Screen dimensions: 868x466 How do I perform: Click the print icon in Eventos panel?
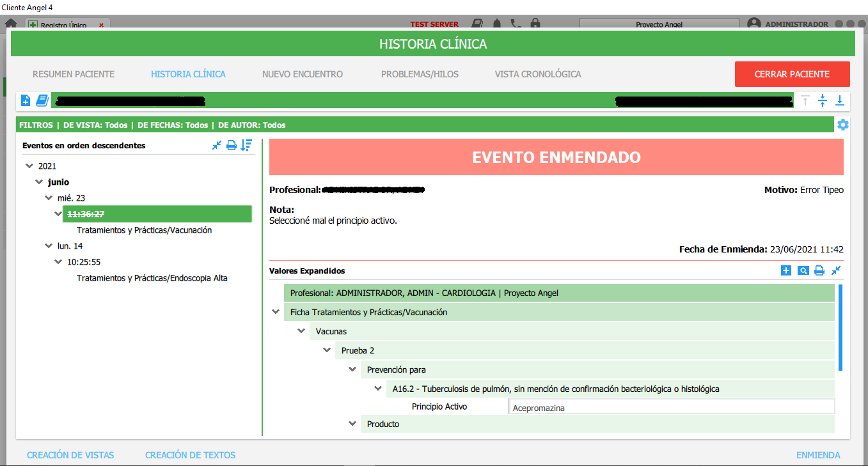[x=231, y=145]
